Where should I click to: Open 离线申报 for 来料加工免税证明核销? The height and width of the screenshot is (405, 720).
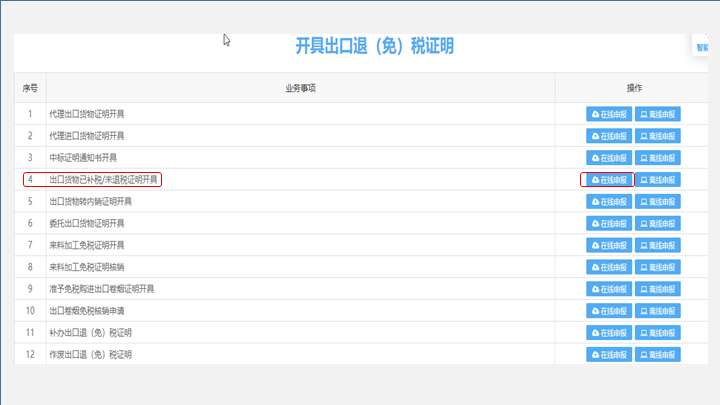click(658, 267)
